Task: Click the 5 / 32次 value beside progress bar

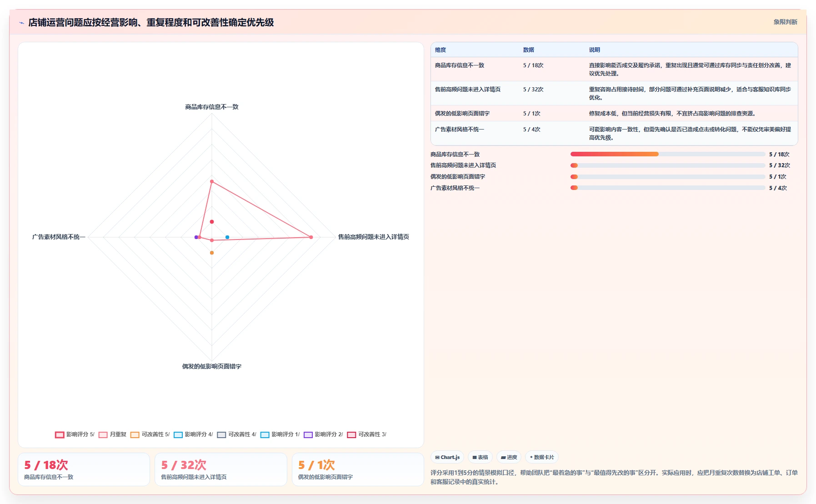Action: (780, 165)
